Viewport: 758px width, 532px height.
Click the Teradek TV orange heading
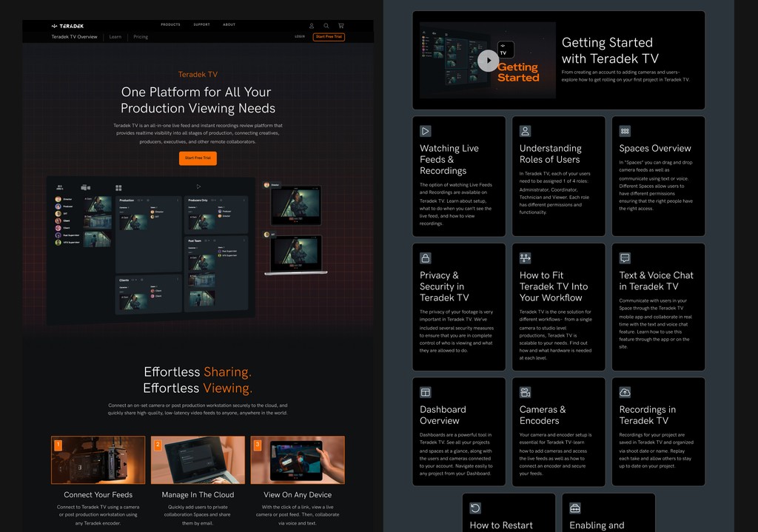(198, 75)
